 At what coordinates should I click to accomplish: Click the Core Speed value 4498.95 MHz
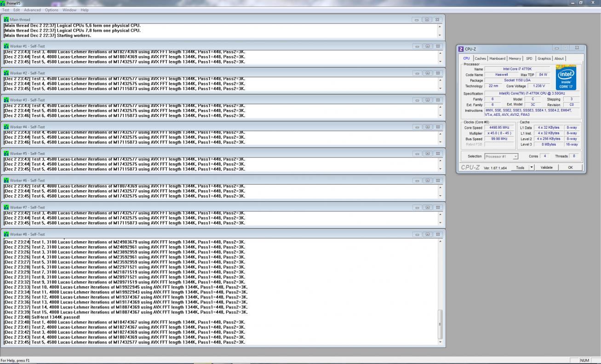pos(499,128)
